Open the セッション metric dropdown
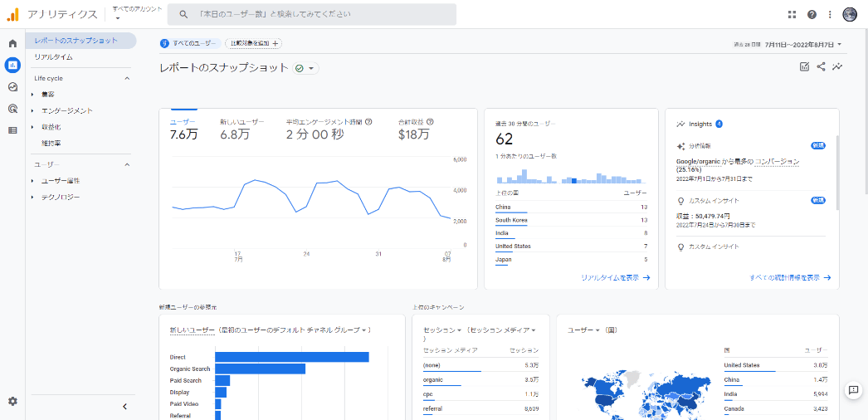This screenshot has width=868, height=420. 443,330
